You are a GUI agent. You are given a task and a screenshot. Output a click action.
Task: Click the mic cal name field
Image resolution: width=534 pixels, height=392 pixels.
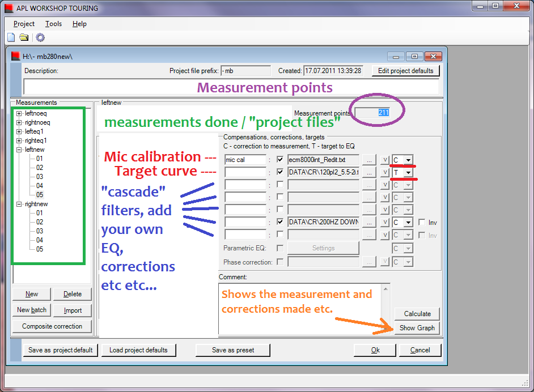coord(245,160)
